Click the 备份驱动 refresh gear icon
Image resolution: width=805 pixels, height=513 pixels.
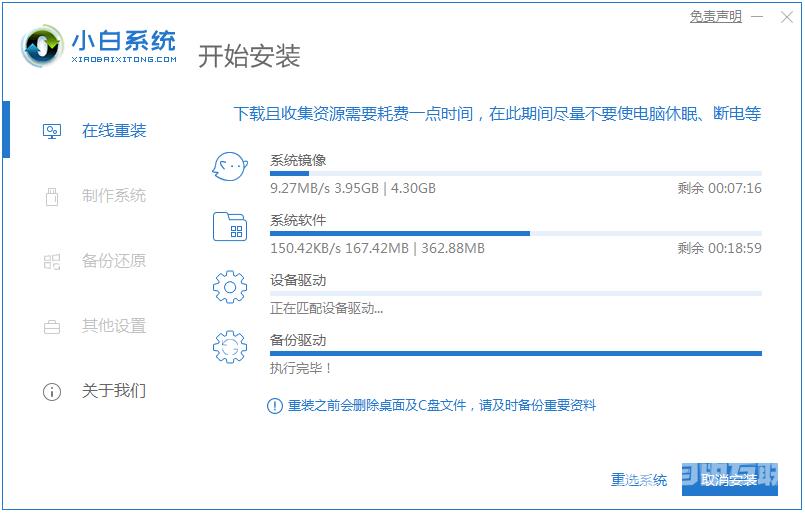pyautogui.click(x=230, y=347)
